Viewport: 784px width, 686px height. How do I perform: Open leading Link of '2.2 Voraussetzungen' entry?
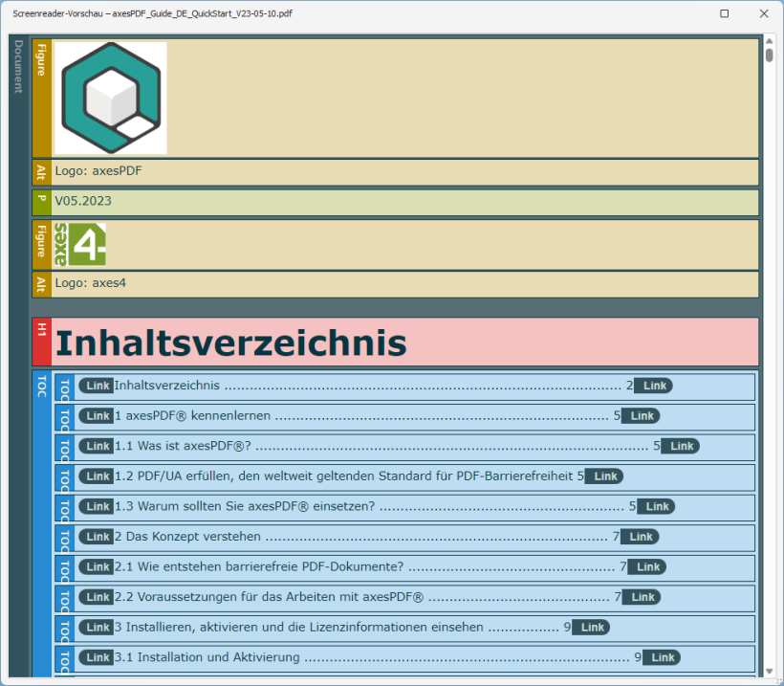[x=97, y=597]
